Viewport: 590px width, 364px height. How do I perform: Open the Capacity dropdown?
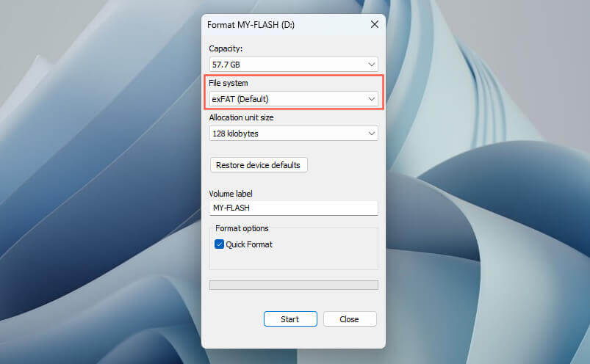tap(293, 65)
